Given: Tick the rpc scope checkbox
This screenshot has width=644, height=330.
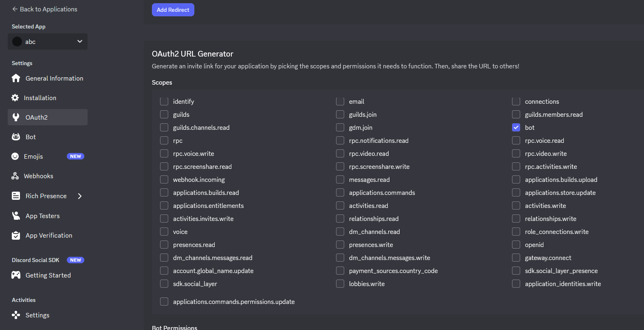Looking at the screenshot, I should pos(164,140).
